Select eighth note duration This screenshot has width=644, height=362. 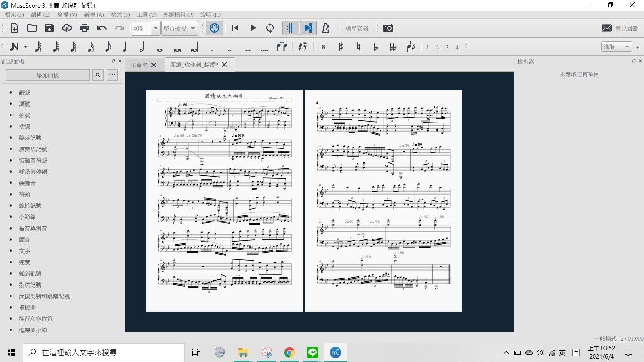tap(108, 47)
